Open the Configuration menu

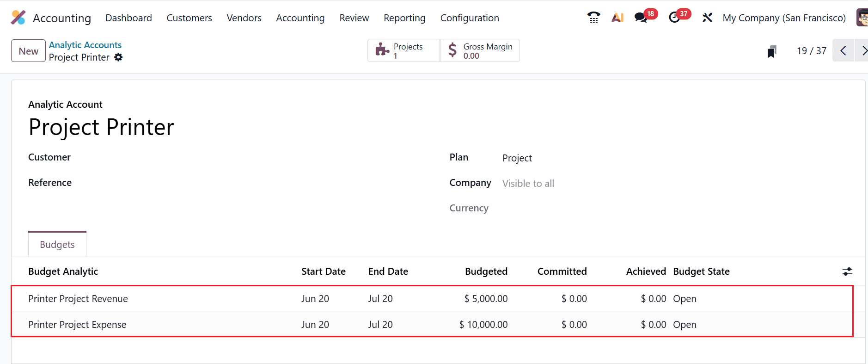pos(470,18)
